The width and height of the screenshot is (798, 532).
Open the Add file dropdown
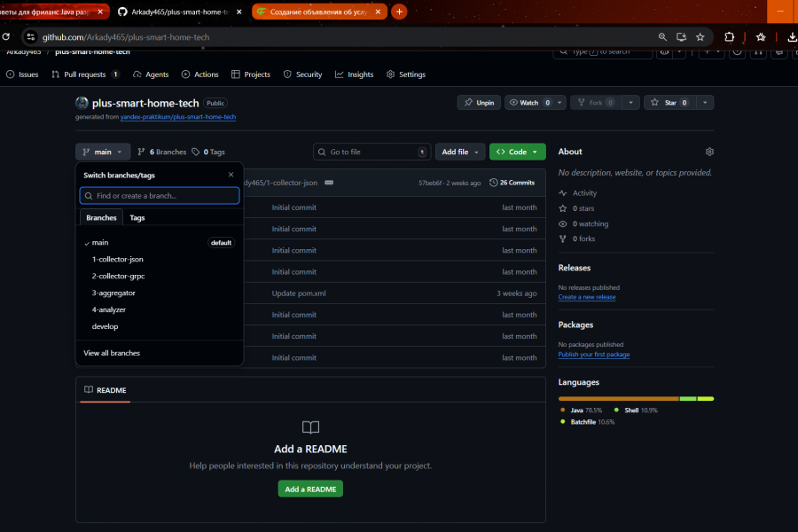tap(460, 152)
